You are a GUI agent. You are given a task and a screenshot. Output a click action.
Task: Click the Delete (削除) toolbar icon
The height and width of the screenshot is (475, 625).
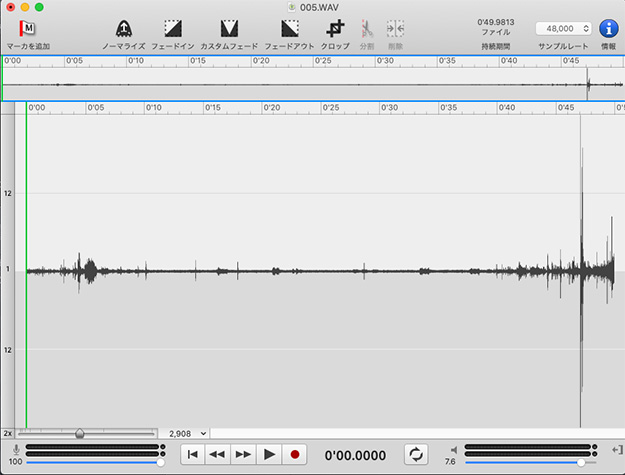click(x=395, y=29)
